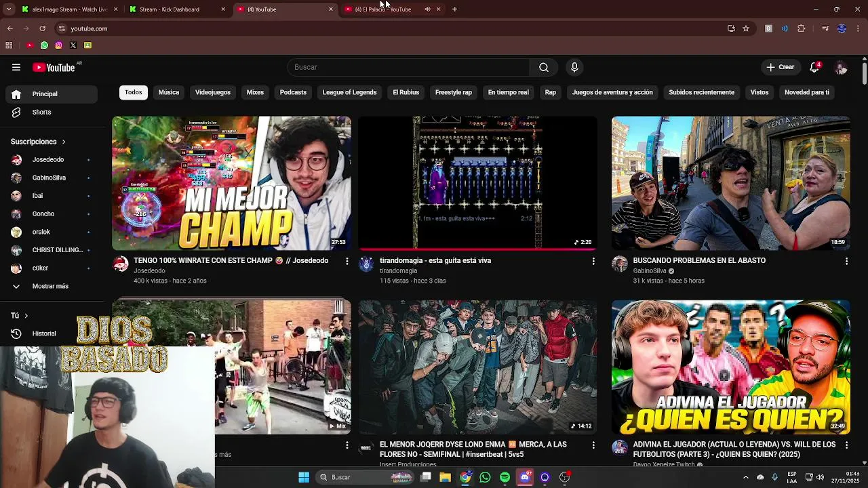The width and height of the screenshot is (868, 488).
Task: Select the Subidos recientemente chip
Action: [702, 92]
